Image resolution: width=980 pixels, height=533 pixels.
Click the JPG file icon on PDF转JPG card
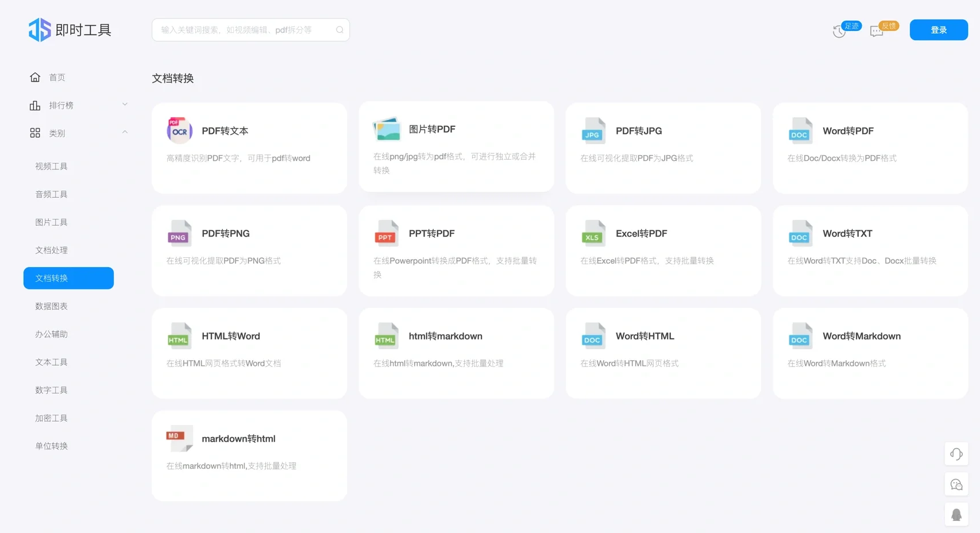(x=593, y=130)
